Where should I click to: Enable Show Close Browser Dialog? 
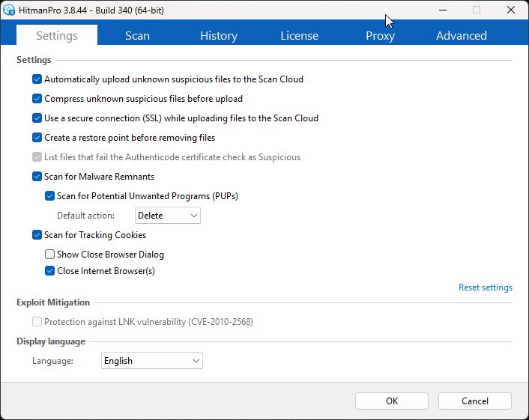49,254
